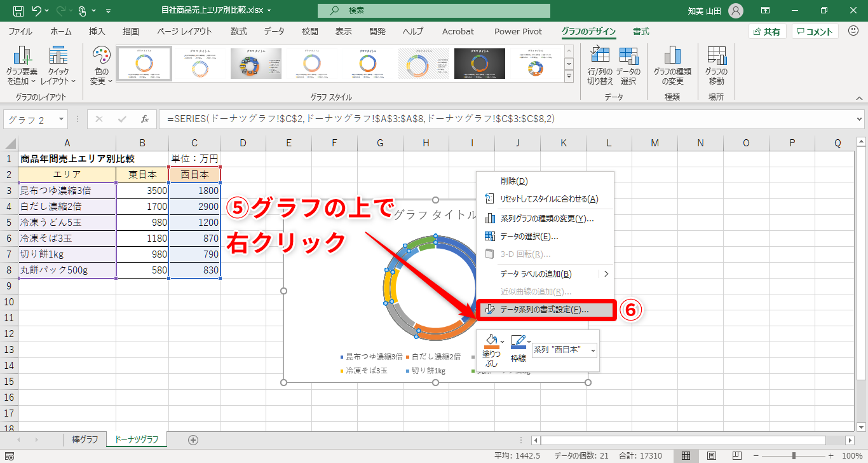Screen dimensions: 868x463
Task: Expand the formula bar
Action: click(860, 119)
